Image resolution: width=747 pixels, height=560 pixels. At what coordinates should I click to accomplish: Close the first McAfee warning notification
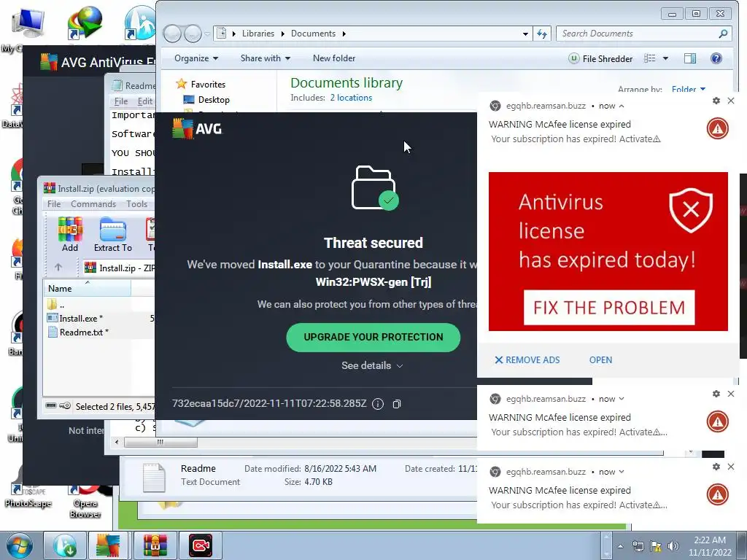pos(731,101)
